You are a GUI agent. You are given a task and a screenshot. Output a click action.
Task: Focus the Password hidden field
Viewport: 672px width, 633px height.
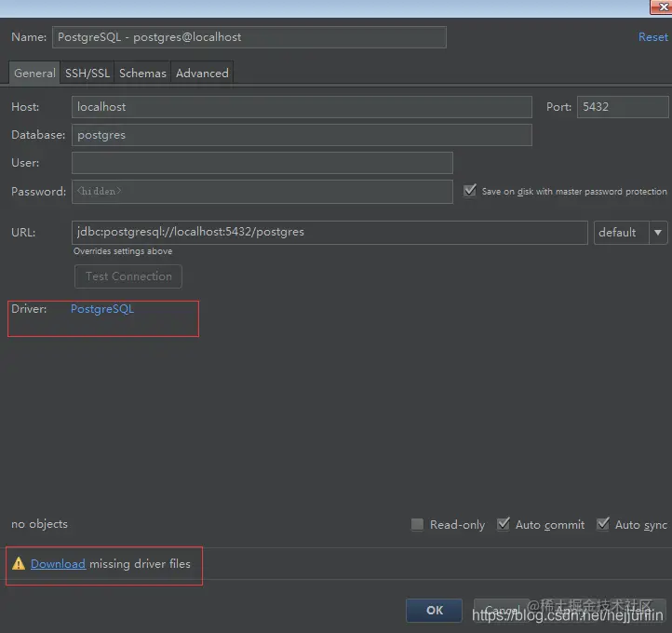point(262,192)
